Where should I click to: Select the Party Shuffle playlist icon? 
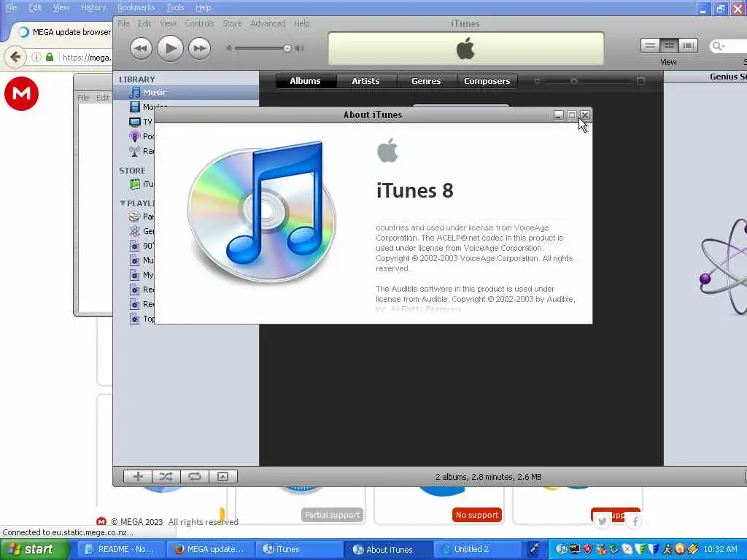[135, 217]
